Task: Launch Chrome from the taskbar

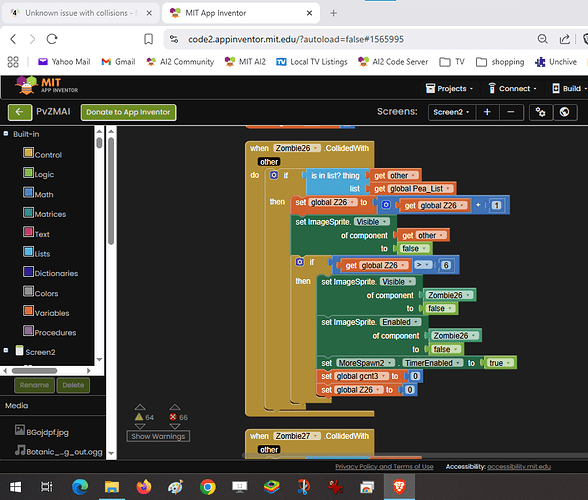Action: point(208,487)
